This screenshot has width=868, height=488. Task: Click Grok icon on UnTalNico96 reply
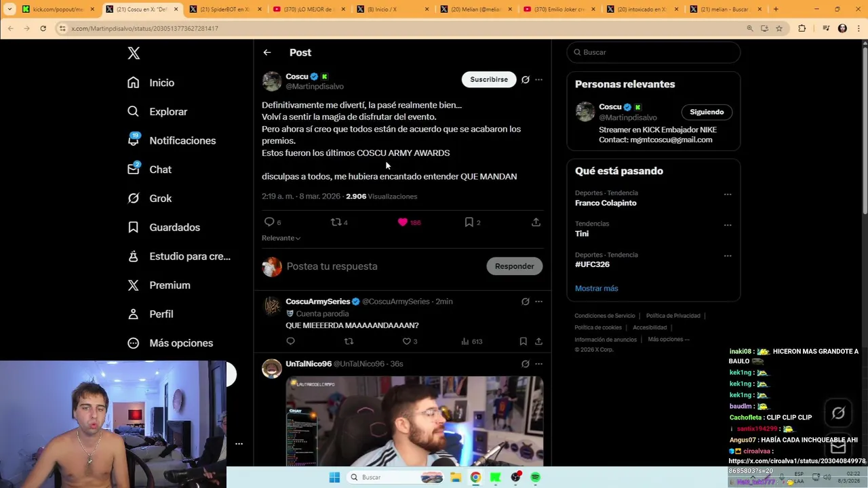pos(526,364)
